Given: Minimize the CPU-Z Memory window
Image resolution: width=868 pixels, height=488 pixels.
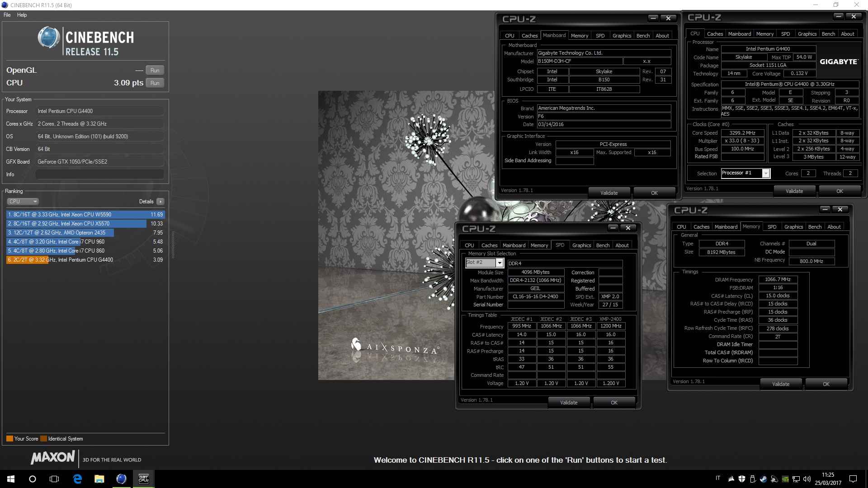Looking at the screenshot, I should click(825, 209).
